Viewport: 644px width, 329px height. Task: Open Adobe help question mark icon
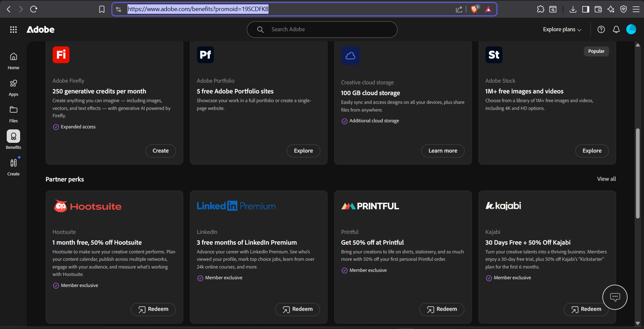[x=601, y=30]
